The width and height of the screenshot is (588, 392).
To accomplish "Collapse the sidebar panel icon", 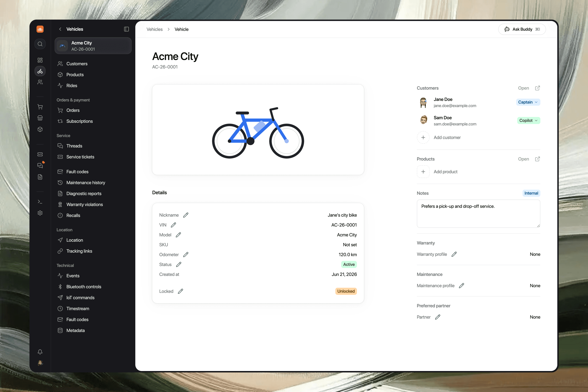I will click(x=126, y=29).
